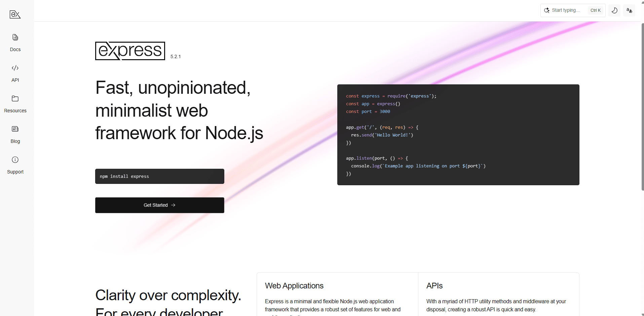Go to Resources label in sidebar
Screen dimensions: 644x316
[15, 111]
